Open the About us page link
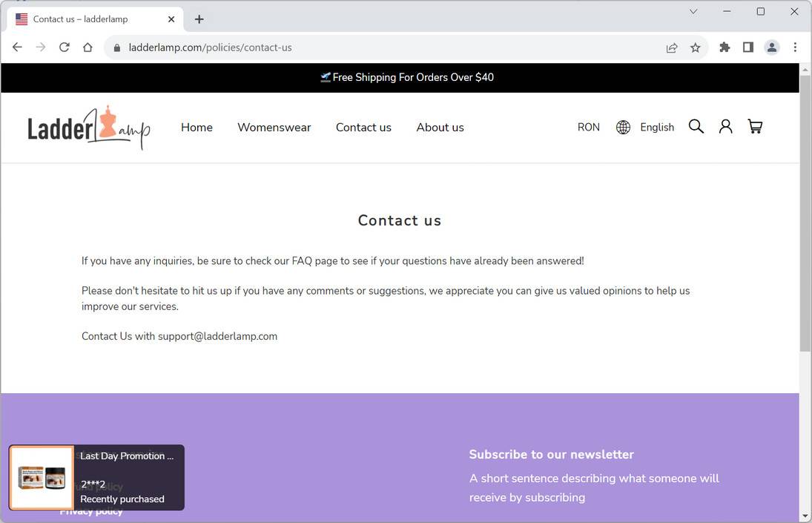 tap(440, 127)
